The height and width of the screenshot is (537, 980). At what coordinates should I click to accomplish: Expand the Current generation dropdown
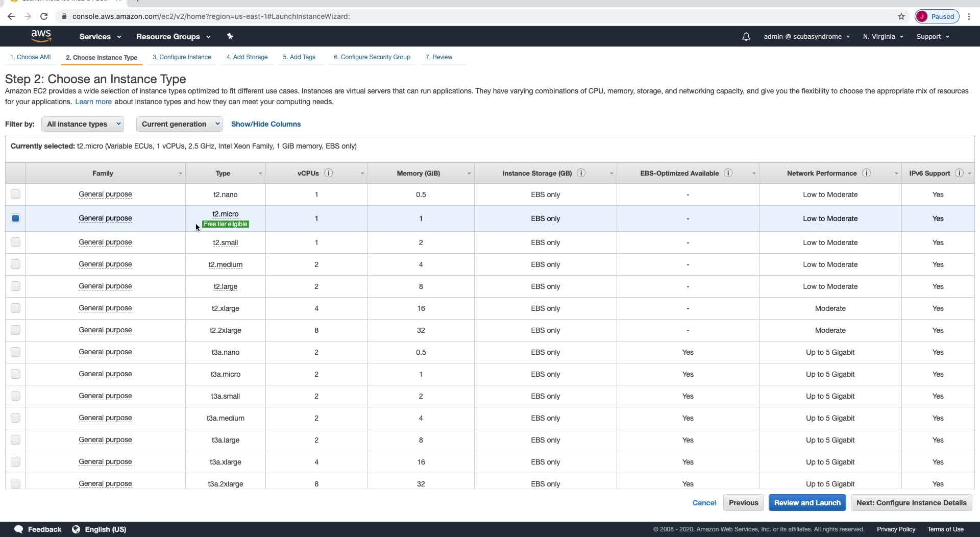[179, 124]
